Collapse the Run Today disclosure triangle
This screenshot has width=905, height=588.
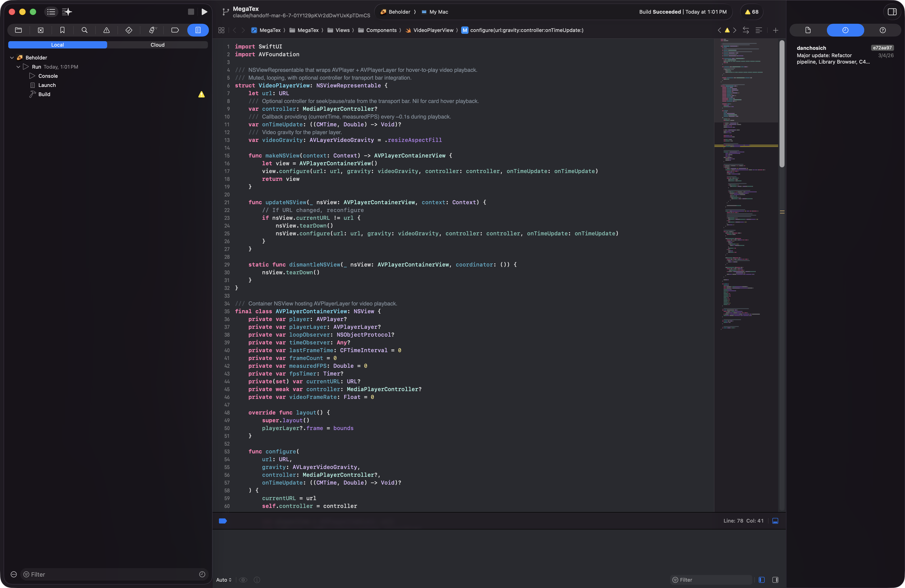[18, 67]
